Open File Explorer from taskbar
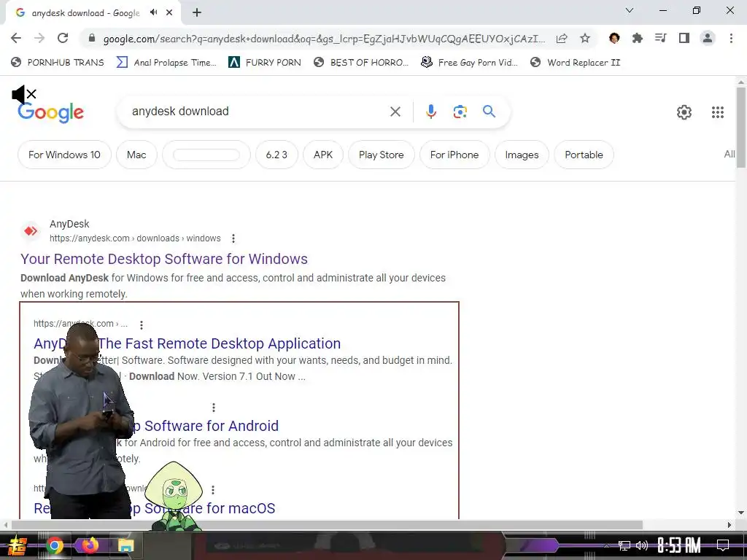The image size is (747, 560). click(125, 545)
